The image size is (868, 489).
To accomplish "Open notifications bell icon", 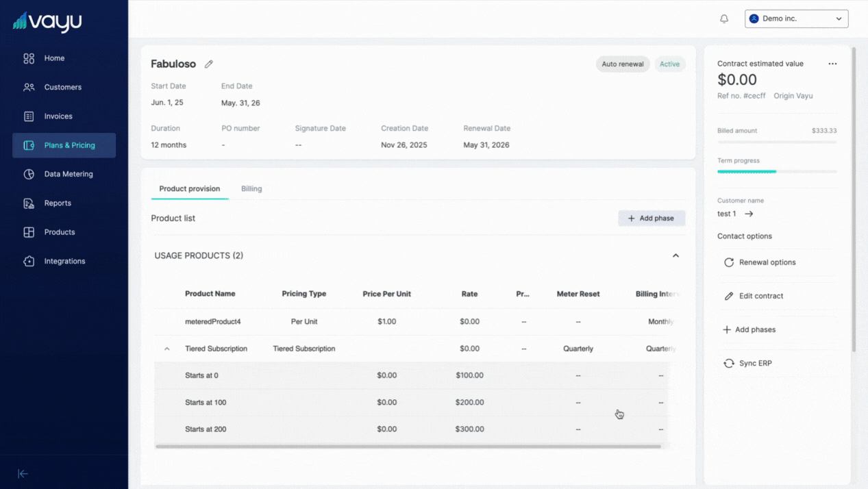I will coord(724,19).
